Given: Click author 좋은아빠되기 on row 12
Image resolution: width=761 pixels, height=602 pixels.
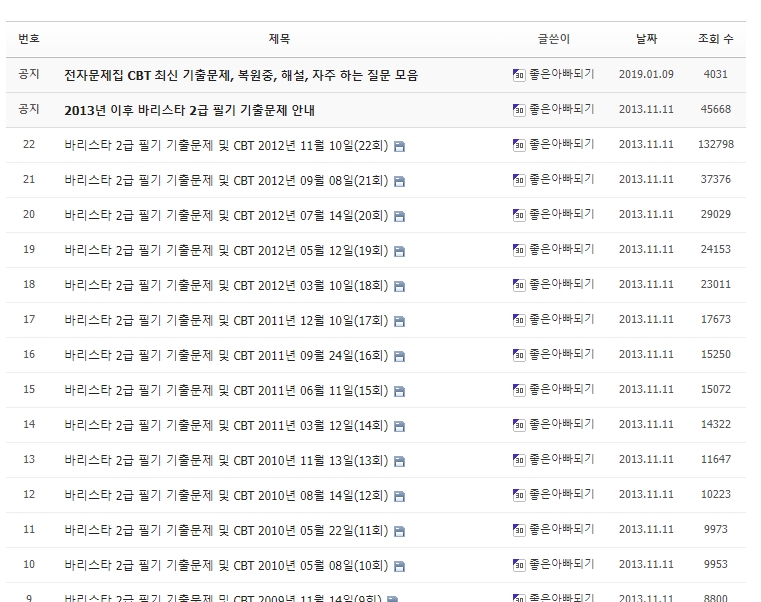Looking at the screenshot, I should coord(562,494).
